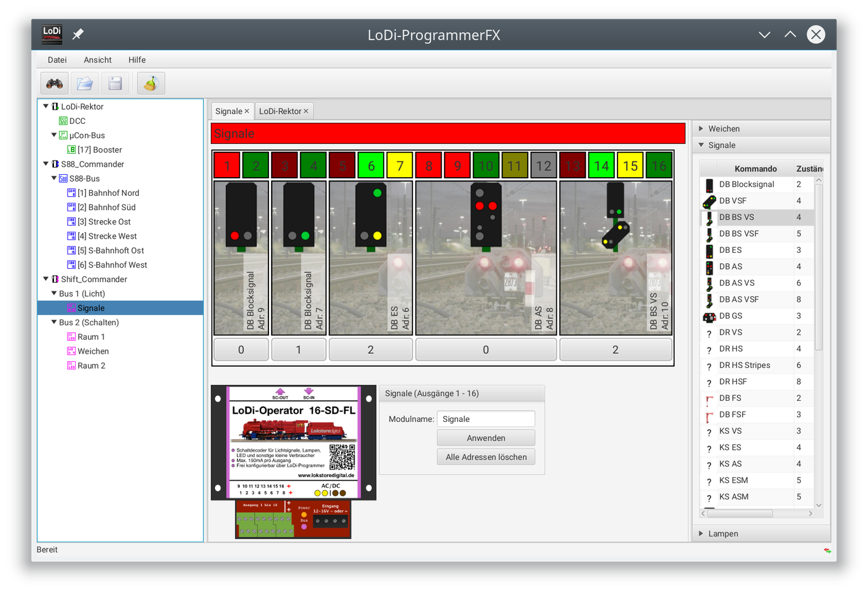The image size is (868, 593).
Task: Select the bright green output 14 swatch
Action: (601, 165)
